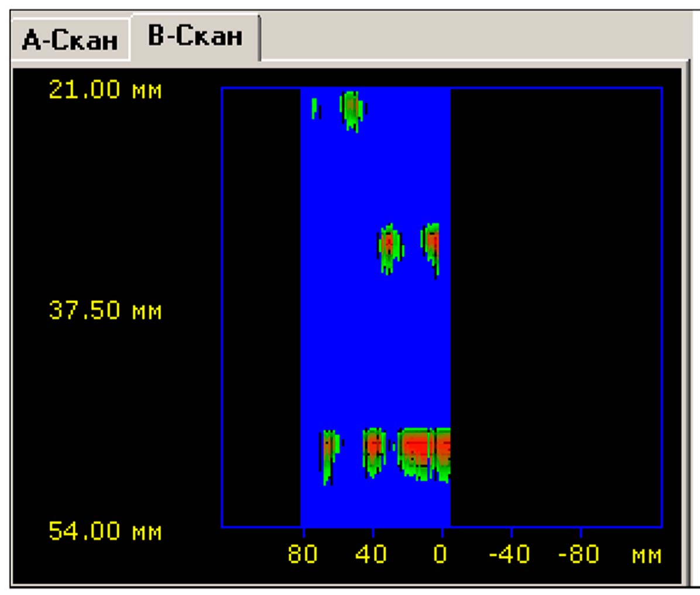This screenshot has width=700, height=595.
Task: Pick the small green echo at top left
Action: (315, 108)
